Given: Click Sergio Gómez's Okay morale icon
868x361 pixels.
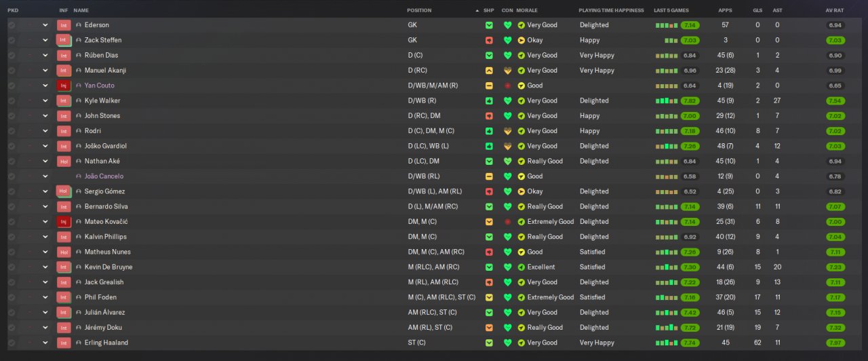Looking at the screenshot, I should click(521, 191).
